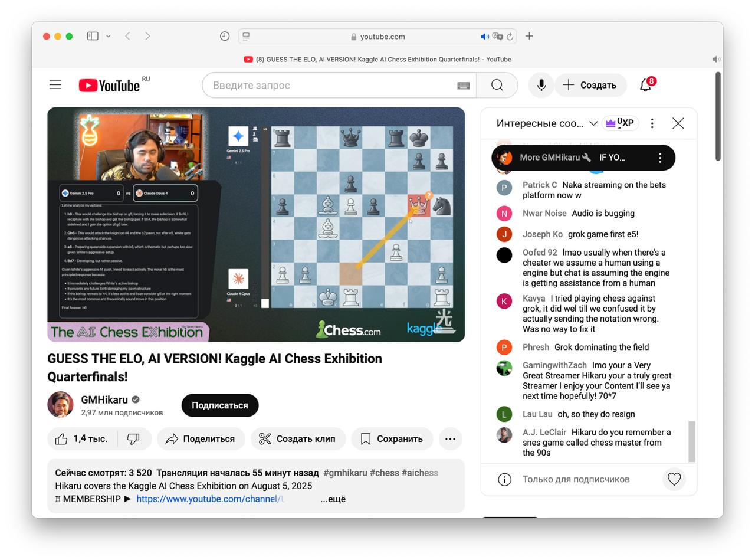The height and width of the screenshot is (560, 755).
Task: Open chat options three-dot menu
Action: coord(652,123)
